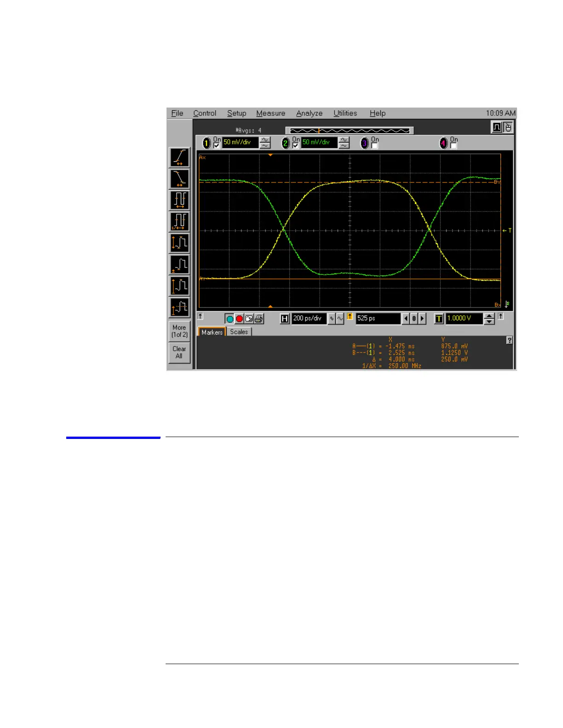563x728 pixels.
Task: Open the Measure menu
Action: pyautogui.click(x=270, y=113)
